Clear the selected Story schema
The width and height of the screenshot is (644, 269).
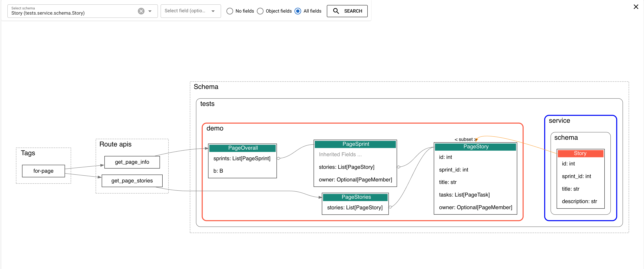point(141,11)
